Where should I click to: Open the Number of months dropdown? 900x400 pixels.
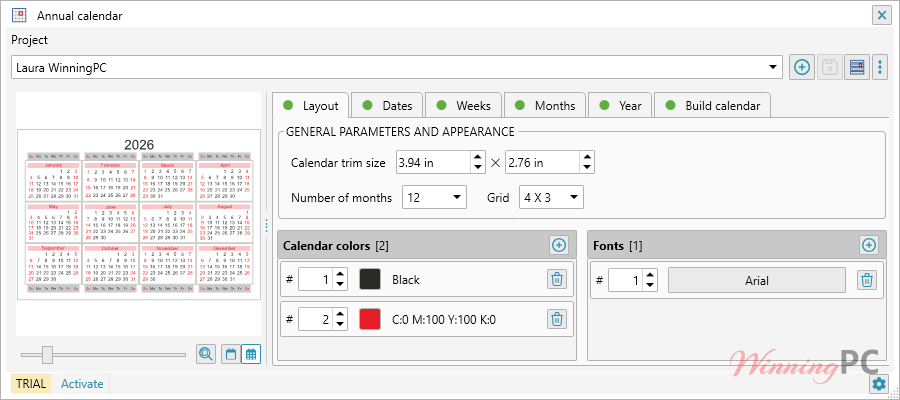click(x=435, y=197)
